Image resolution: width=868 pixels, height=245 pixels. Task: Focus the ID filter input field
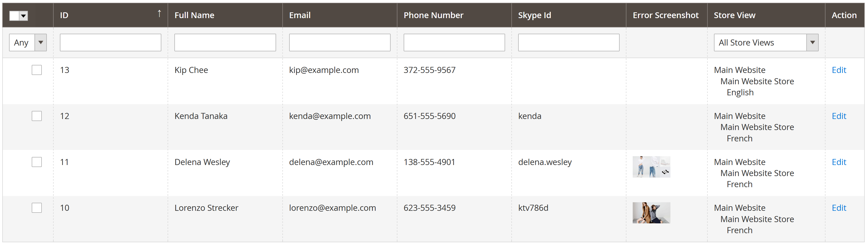(x=110, y=43)
